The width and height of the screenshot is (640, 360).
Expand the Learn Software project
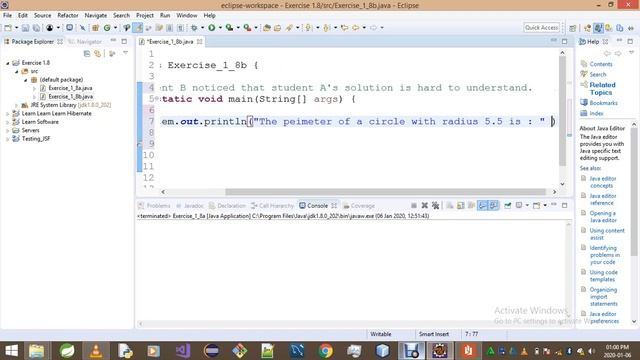(7, 122)
